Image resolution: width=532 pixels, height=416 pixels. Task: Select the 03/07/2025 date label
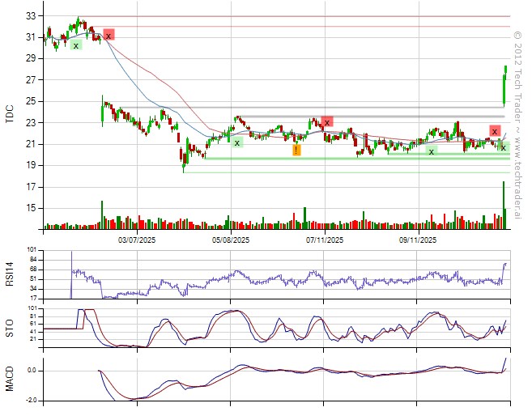pyautogui.click(x=137, y=240)
